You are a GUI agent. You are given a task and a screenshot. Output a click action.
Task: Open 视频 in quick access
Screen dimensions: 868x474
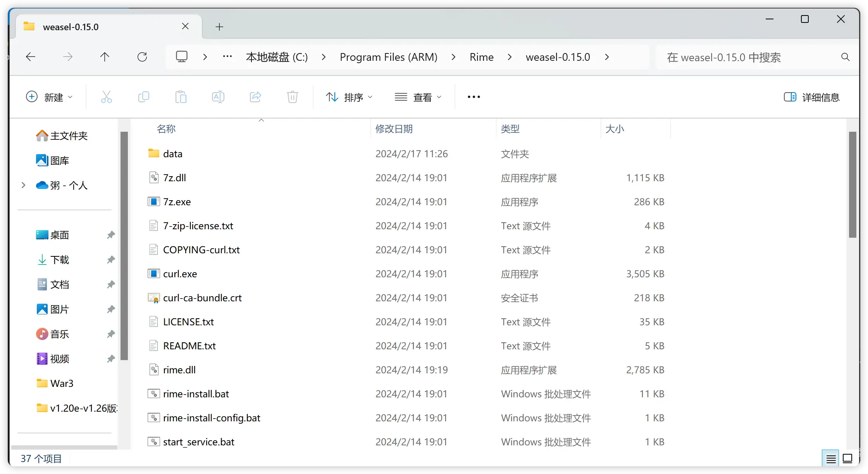[x=53, y=359]
